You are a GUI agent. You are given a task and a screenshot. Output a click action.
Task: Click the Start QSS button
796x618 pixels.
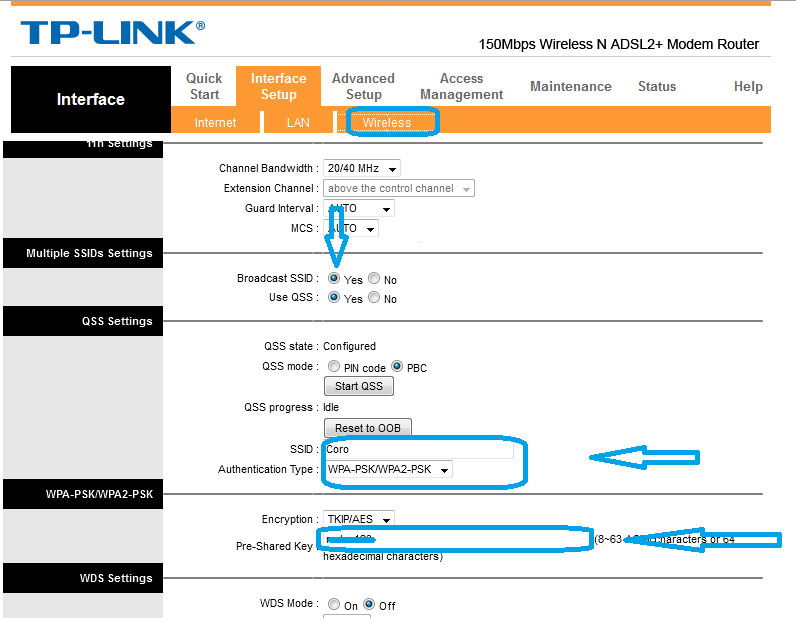click(358, 386)
